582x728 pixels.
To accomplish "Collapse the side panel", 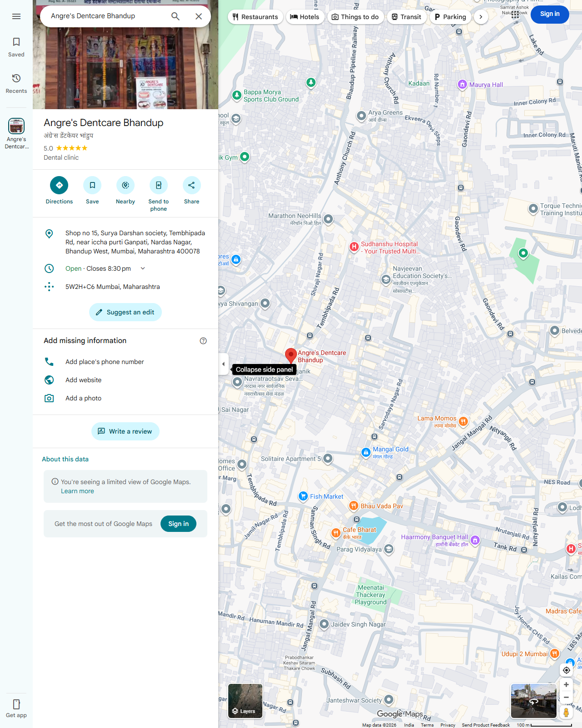I will pos(223,364).
